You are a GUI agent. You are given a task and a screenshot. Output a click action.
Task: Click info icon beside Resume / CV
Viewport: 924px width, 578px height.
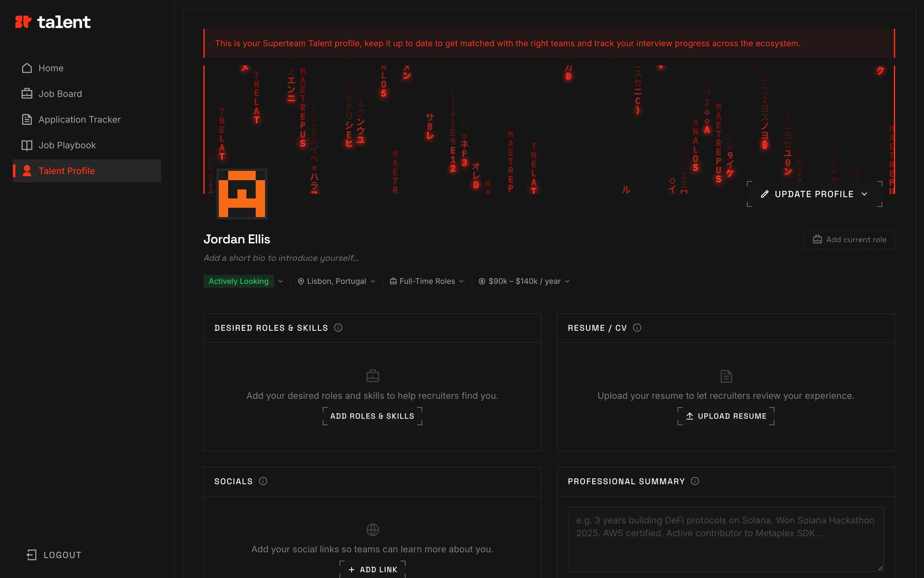637,328
